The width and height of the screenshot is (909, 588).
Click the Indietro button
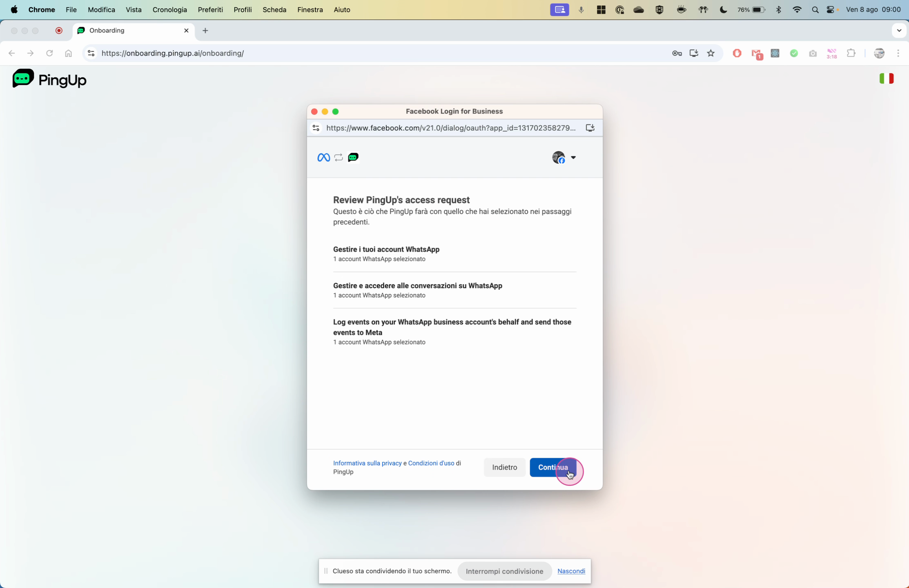coord(504,467)
